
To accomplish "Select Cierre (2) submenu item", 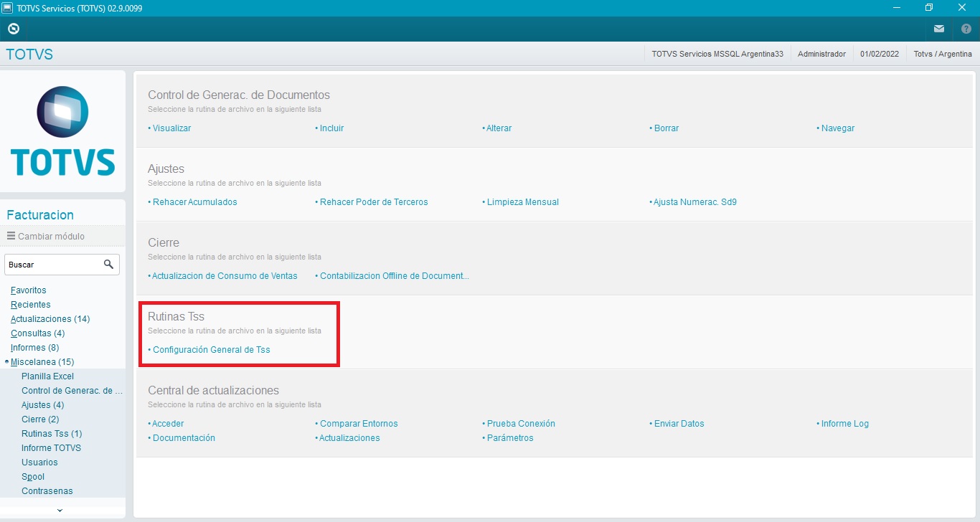I will [40, 419].
